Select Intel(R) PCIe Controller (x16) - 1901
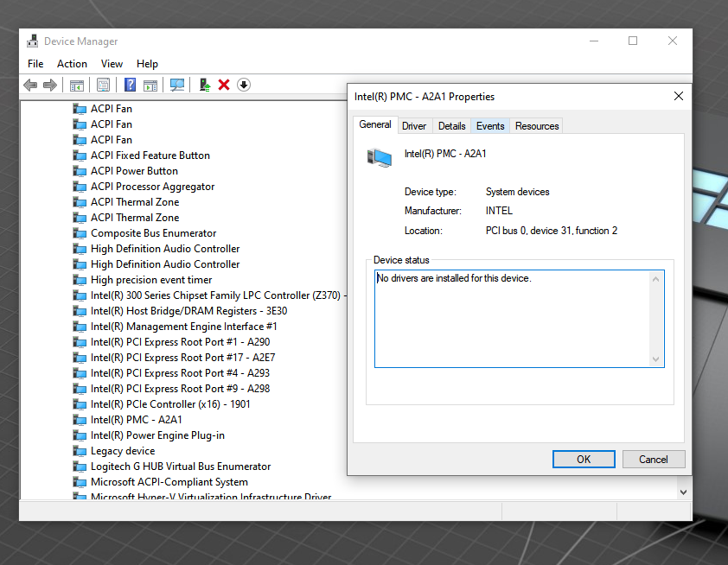Viewport: 728px width, 565px height. (170, 404)
